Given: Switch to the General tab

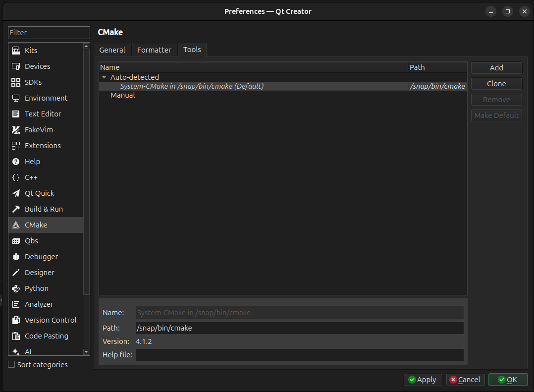Looking at the screenshot, I should point(112,50).
